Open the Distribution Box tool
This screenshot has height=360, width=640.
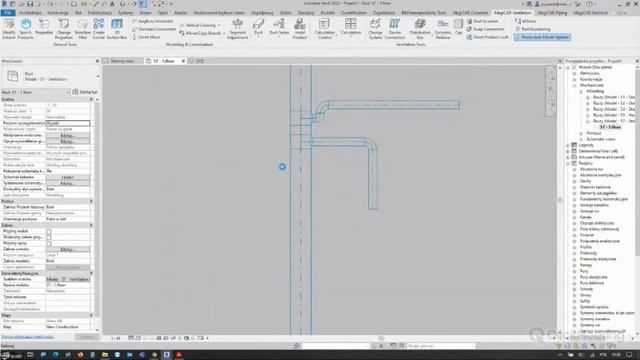(420, 29)
